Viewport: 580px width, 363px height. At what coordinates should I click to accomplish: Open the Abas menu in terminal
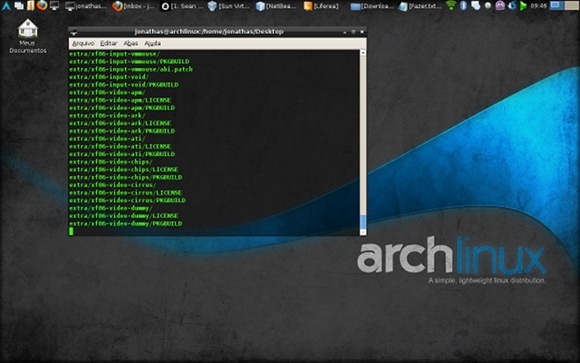click(x=130, y=44)
